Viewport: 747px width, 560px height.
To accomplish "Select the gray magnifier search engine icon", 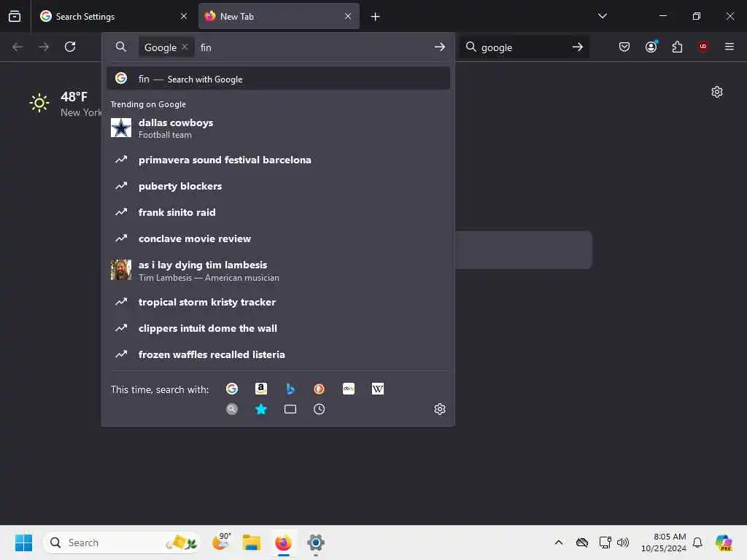I will coord(231,409).
